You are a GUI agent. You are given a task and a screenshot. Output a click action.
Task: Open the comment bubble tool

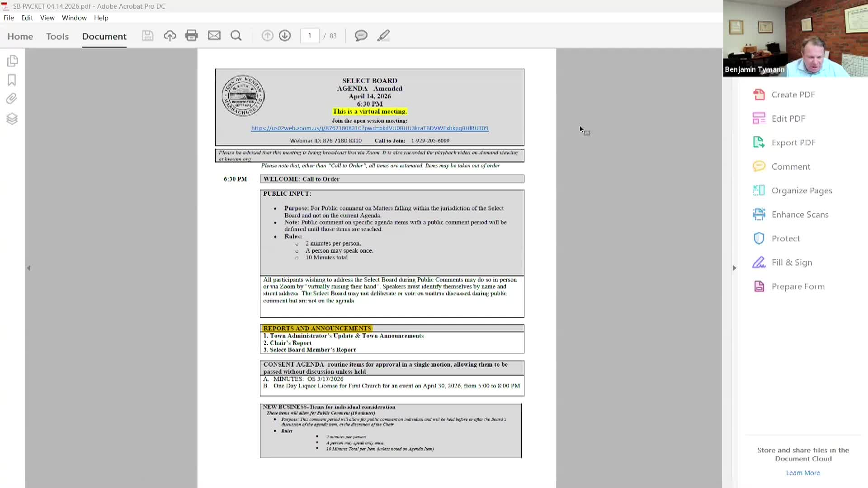coord(361,36)
